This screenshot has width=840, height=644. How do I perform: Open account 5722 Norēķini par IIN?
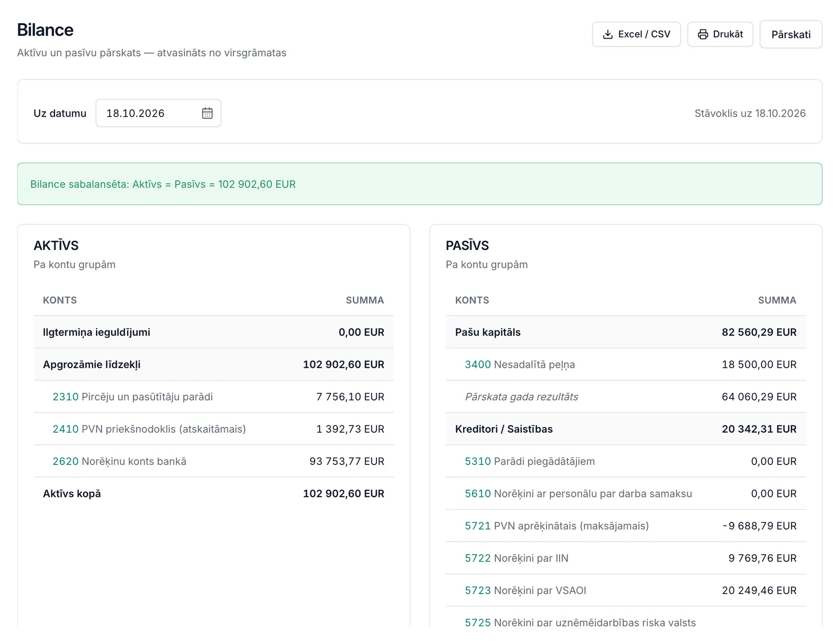[x=517, y=558]
